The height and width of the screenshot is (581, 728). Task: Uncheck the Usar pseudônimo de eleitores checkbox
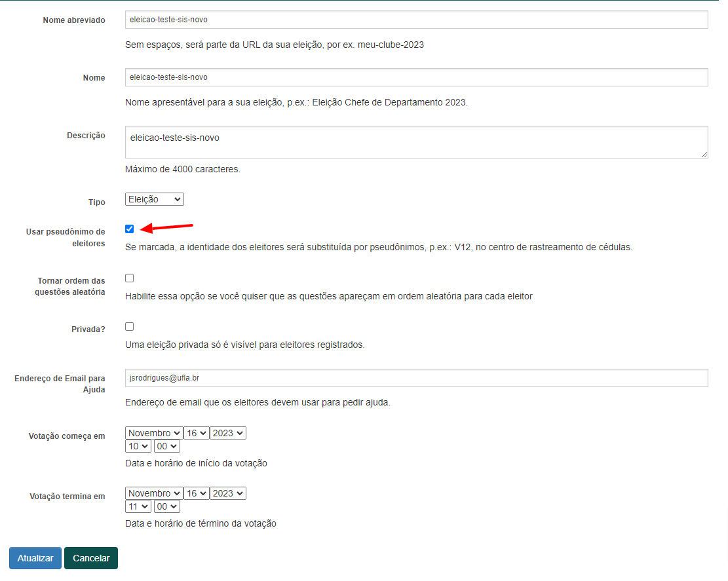pyautogui.click(x=130, y=229)
